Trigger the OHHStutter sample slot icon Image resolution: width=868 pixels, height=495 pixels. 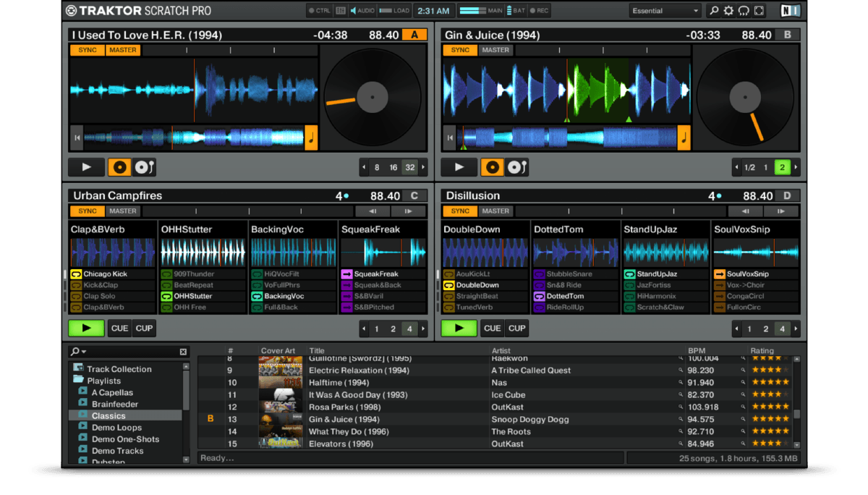pos(166,296)
